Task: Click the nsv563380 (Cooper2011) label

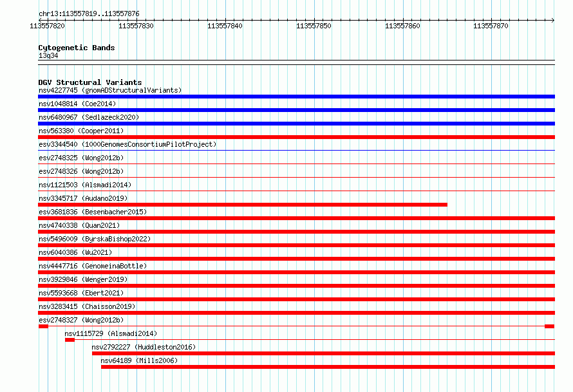Action: (x=81, y=131)
